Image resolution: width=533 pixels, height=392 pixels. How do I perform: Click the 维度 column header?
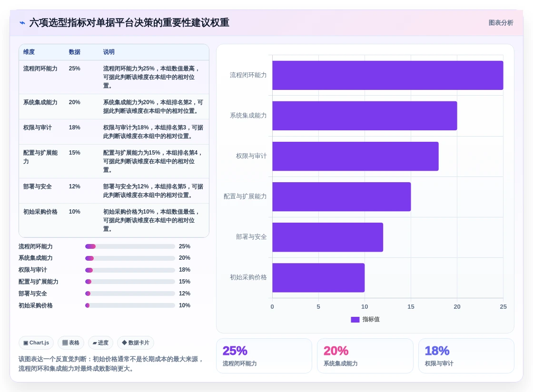[29, 52]
